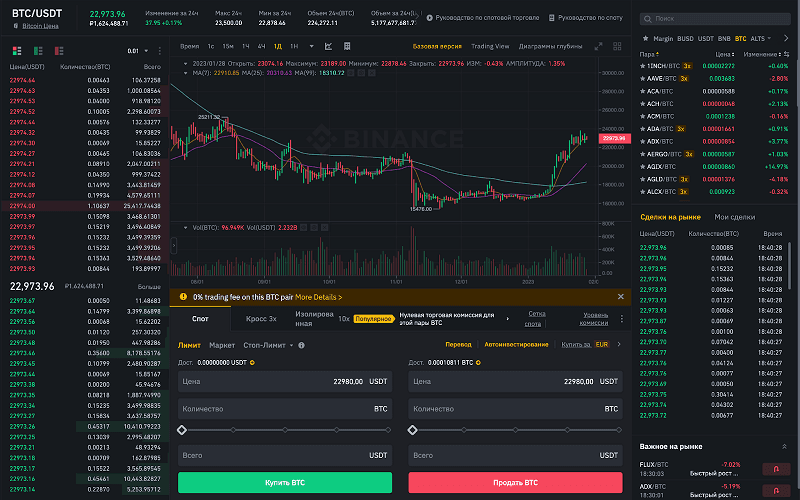
Task: Click the Продать BTC button
Action: tap(515, 482)
